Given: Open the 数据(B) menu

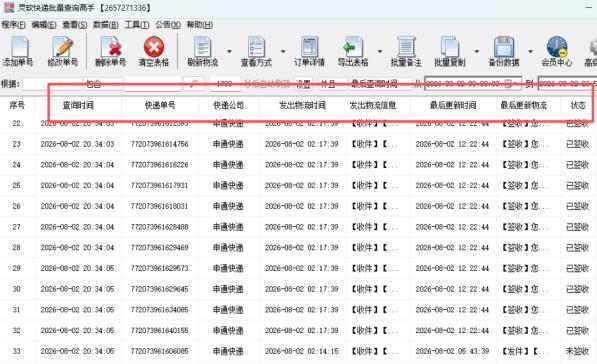Looking at the screenshot, I should (x=106, y=25).
